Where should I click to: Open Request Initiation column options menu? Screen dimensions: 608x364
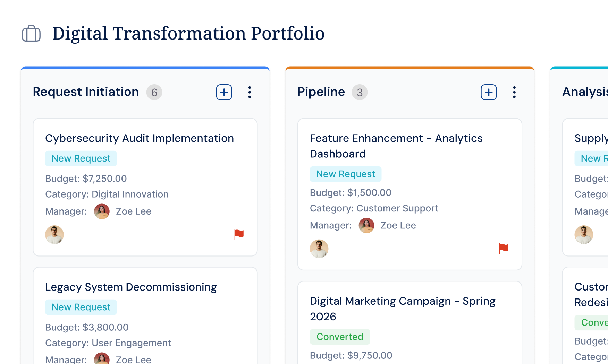pyautogui.click(x=250, y=92)
